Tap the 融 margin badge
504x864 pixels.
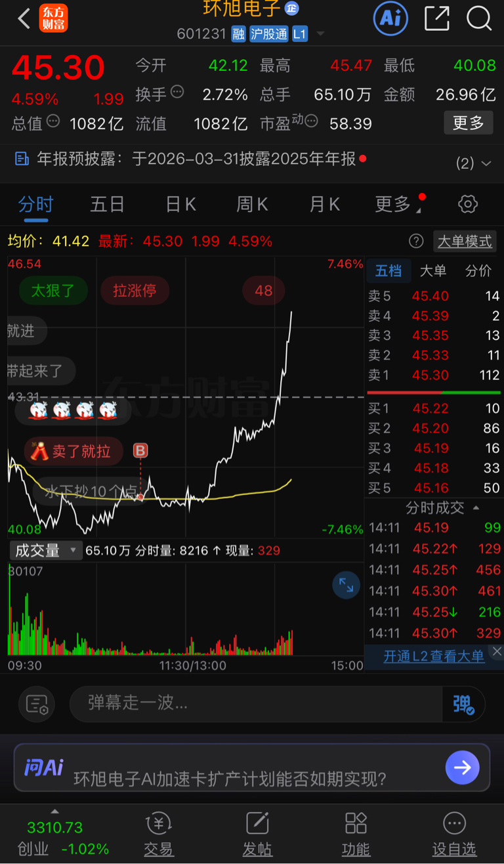(x=238, y=34)
